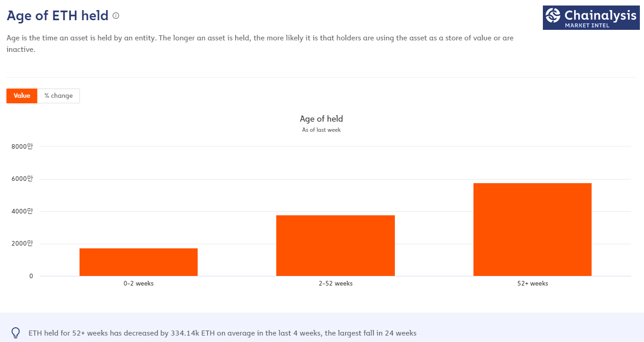644x342 pixels.
Task: Click the 52+ weeks bar
Action: 532,230
